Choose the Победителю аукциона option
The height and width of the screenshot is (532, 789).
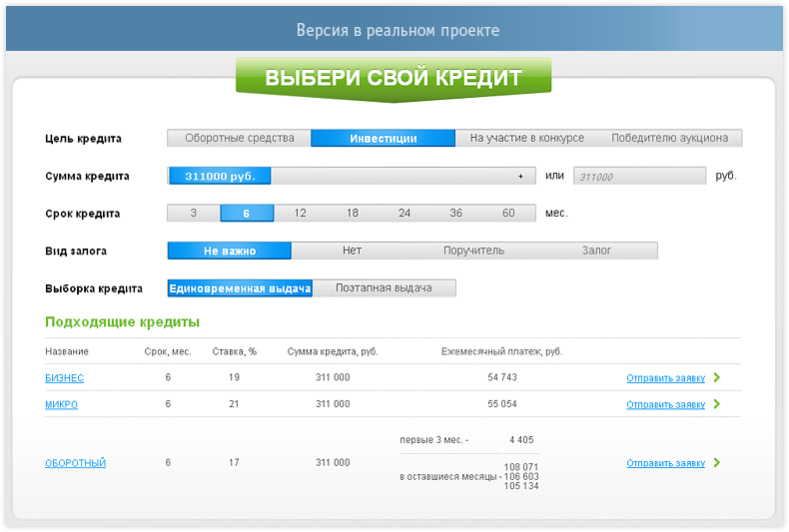670,139
